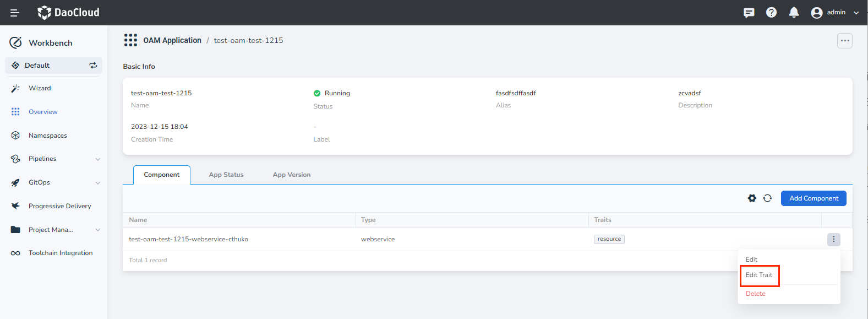This screenshot has width=868, height=319.
Task: Open the messages chat icon
Action: (749, 13)
